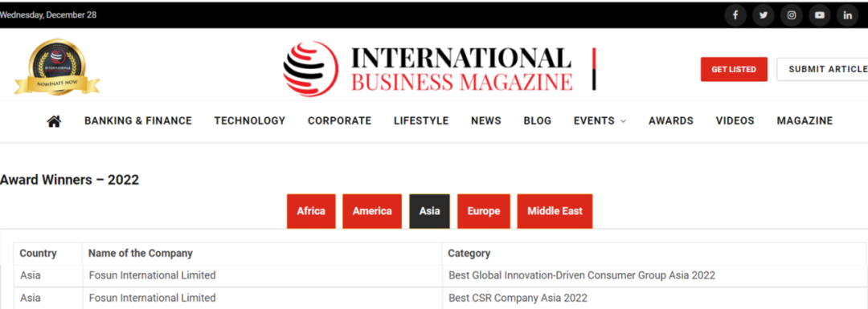
Task: Go to the home icon in navigation
Action: (x=54, y=121)
